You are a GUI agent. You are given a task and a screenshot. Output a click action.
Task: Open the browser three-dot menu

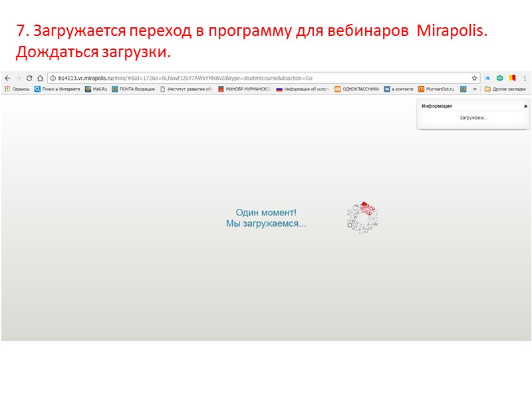(525, 78)
